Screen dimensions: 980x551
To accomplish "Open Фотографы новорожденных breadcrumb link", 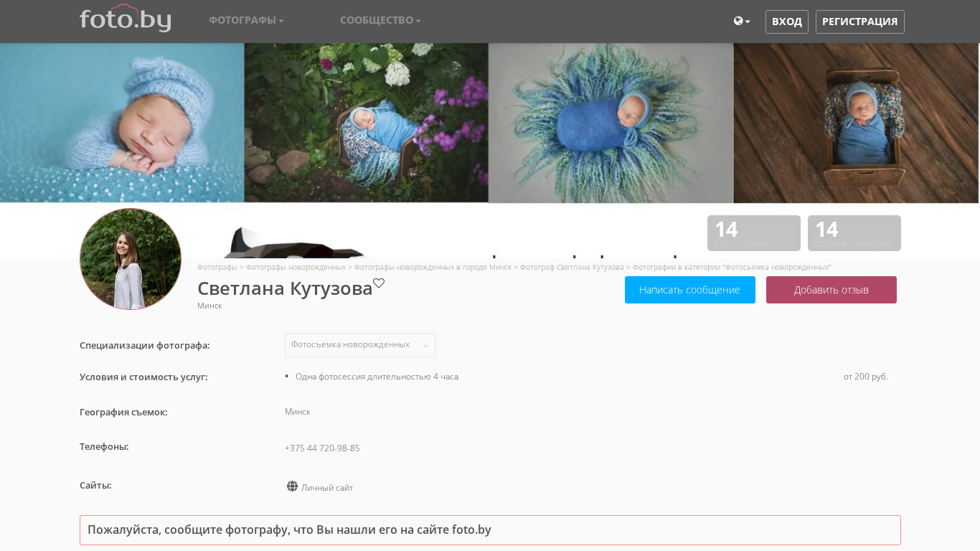I will coord(296,267).
